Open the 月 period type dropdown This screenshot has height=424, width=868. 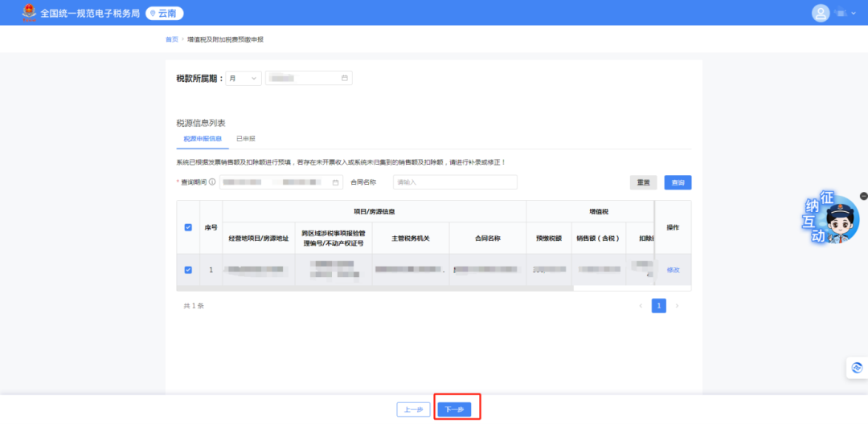tap(244, 79)
